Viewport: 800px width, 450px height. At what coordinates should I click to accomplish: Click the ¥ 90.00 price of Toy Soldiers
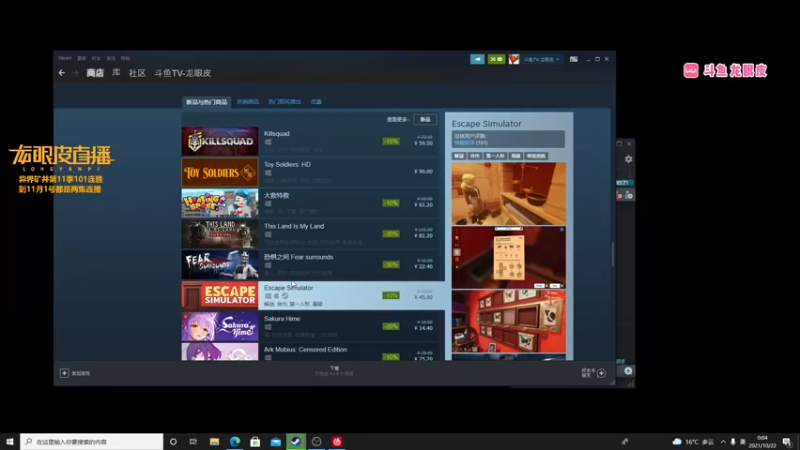pos(423,171)
